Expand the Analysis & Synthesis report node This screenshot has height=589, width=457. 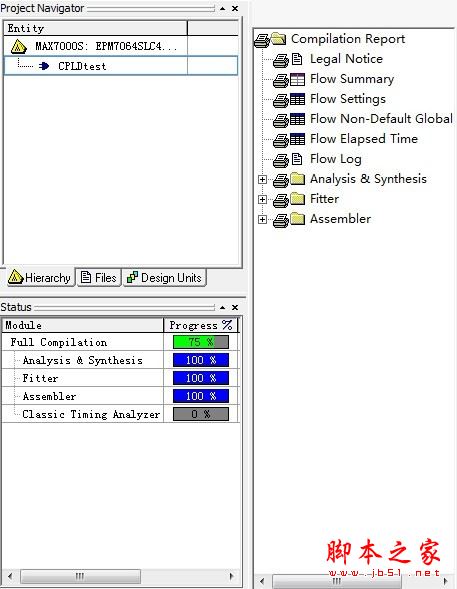click(x=262, y=180)
